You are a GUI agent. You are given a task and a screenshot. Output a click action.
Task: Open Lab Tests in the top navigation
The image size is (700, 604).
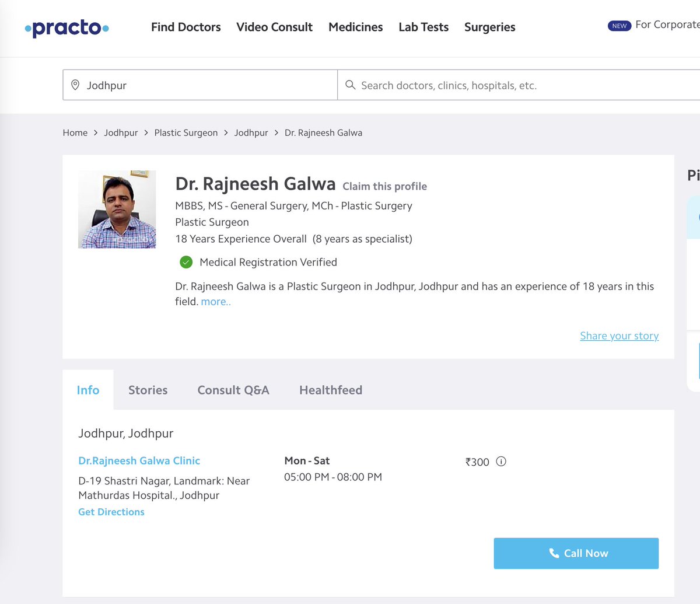(x=423, y=27)
